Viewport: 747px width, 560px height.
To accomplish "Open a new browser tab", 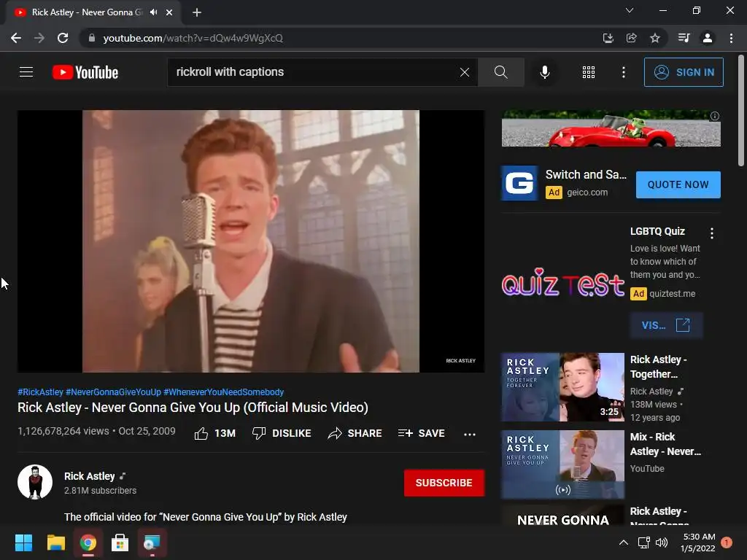I will [197, 12].
